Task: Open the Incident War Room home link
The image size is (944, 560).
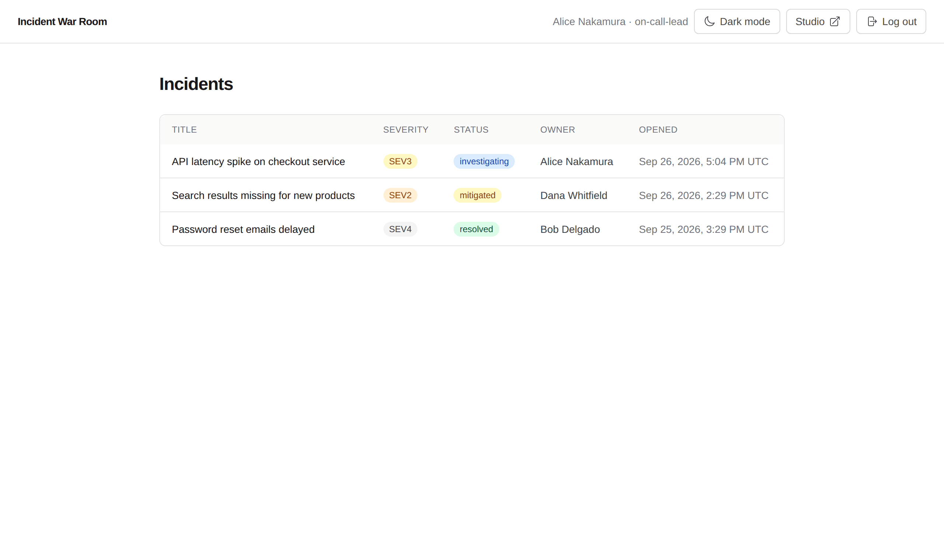Action: [x=62, y=21]
